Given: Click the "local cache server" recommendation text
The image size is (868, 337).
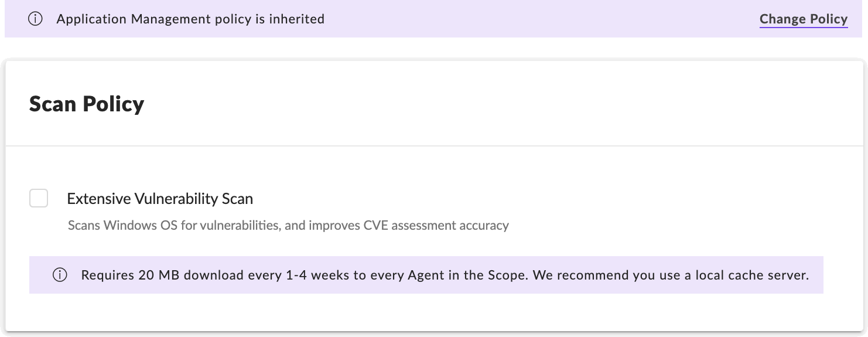Looking at the screenshot, I should pyautogui.click(x=752, y=275).
